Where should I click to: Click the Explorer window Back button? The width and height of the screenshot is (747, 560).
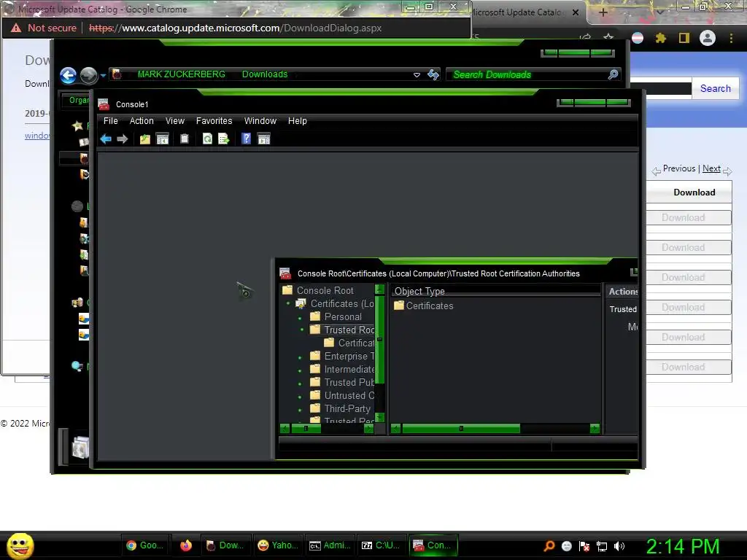68,75
